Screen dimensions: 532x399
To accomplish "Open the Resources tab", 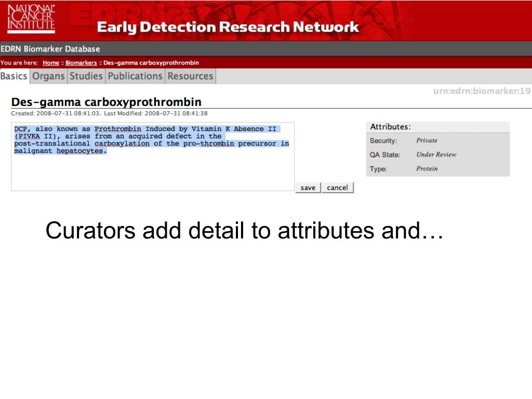I will pos(190,76).
